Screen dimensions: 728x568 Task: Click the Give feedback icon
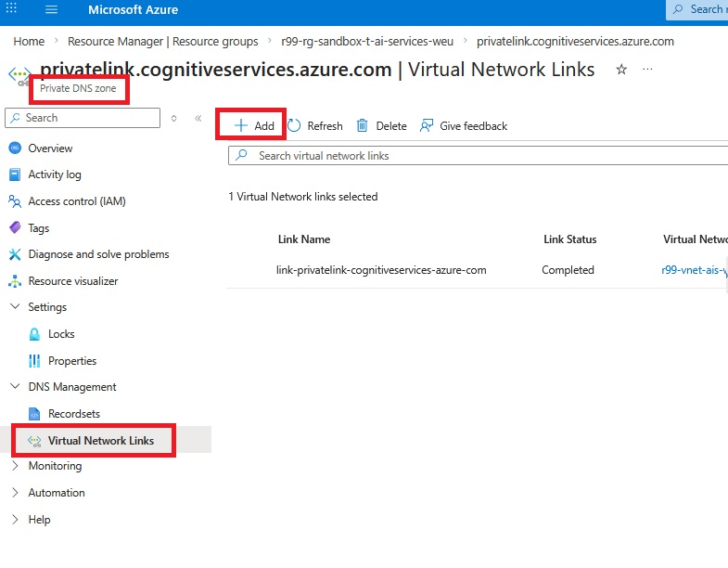[x=427, y=125]
